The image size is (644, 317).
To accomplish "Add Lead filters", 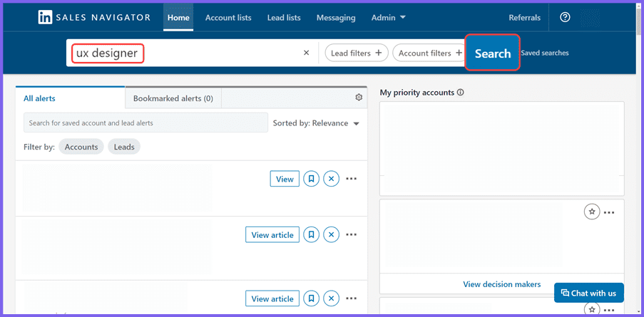I will point(357,53).
